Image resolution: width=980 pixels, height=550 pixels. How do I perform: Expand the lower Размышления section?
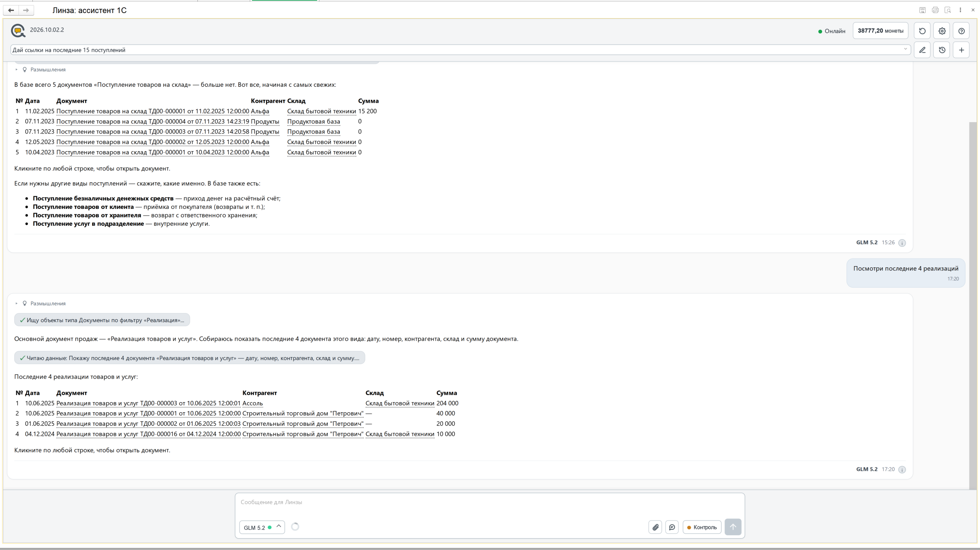pos(40,303)
